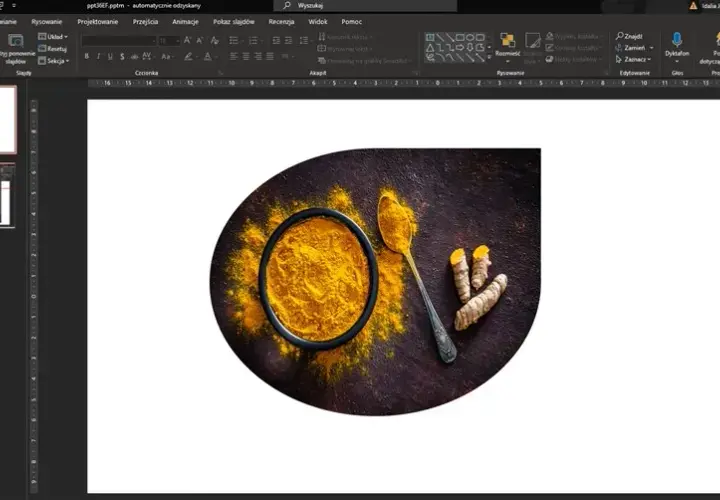Open the Projektowanie ribbon tab
720x500 pixels.
[x=98, y=22]
